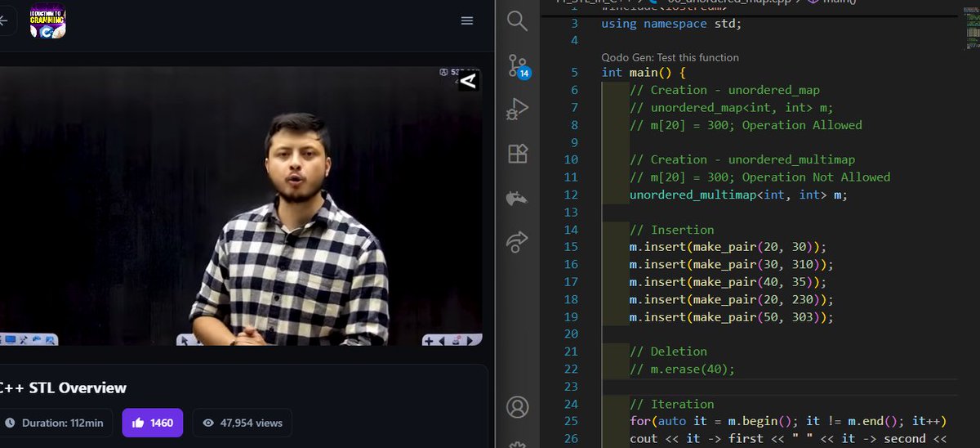The height and width of the screenshot is (448, 980).
Task: Like the video with 1460 likes
Action: tap(153, 423)
